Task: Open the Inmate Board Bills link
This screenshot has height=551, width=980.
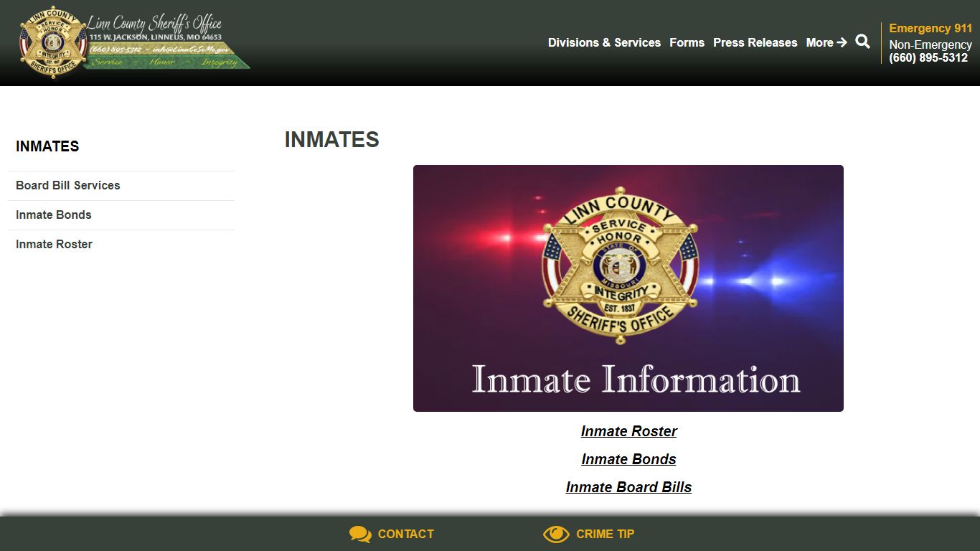Action: point(628,487)
